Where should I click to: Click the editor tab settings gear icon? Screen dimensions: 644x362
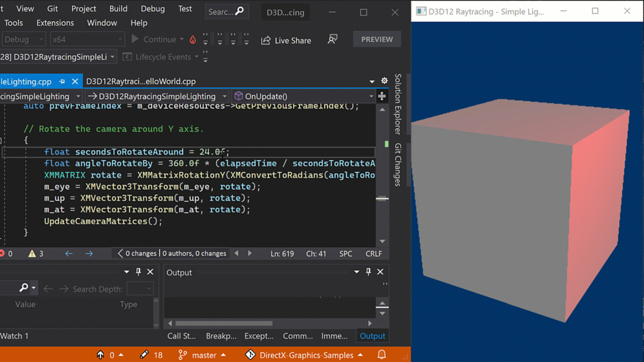(384, 81)
